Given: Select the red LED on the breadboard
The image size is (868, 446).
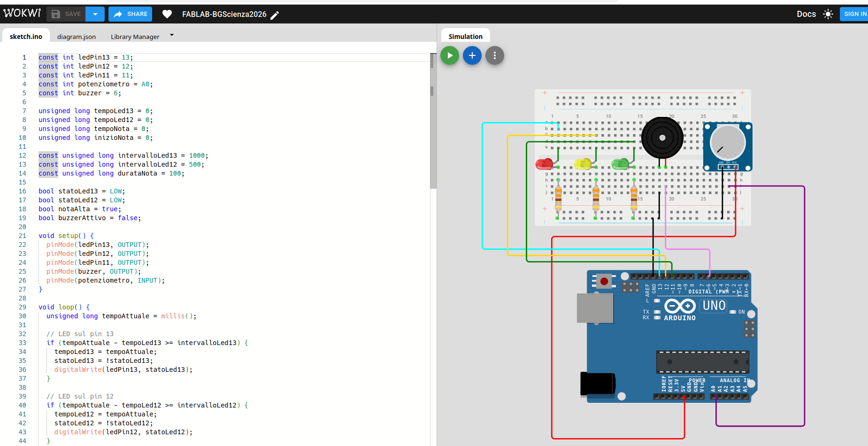Looking at the screenshot, I should click(545, 164).
